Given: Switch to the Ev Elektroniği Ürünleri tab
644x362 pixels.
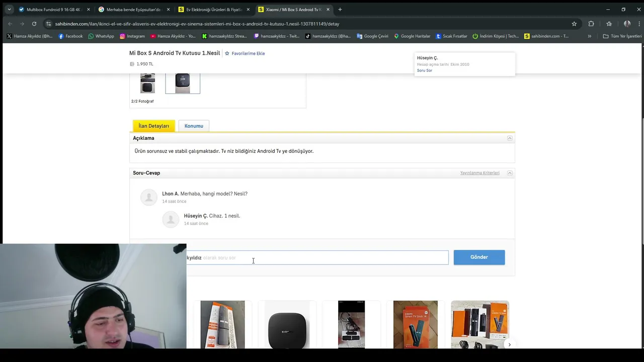Looking at the screenshot, I should click(x=214, y=10).
